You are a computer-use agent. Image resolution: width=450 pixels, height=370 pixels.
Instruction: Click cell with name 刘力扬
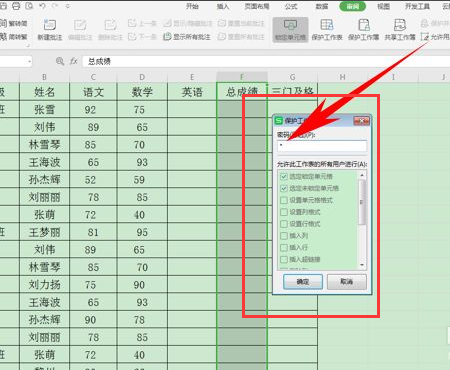[44, 284]
